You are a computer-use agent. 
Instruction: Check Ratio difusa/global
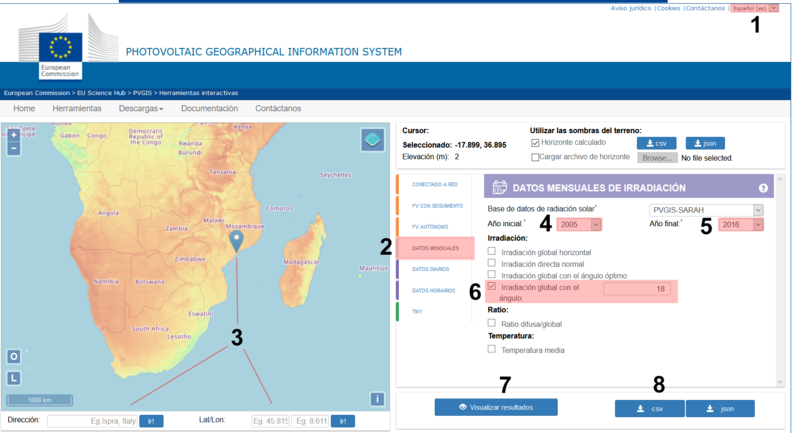(491, 323)
